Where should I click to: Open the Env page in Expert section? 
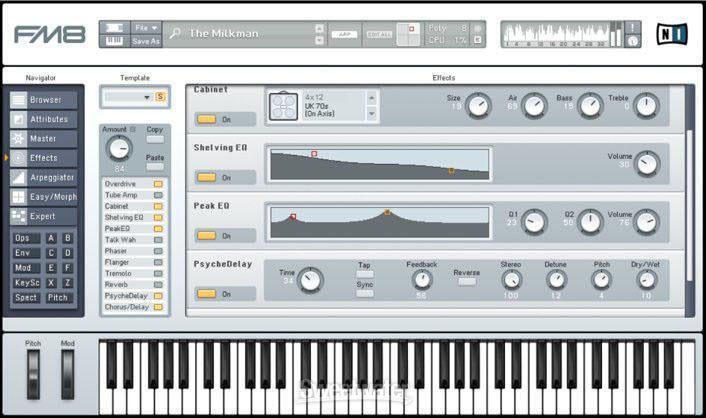coord(26,253)
